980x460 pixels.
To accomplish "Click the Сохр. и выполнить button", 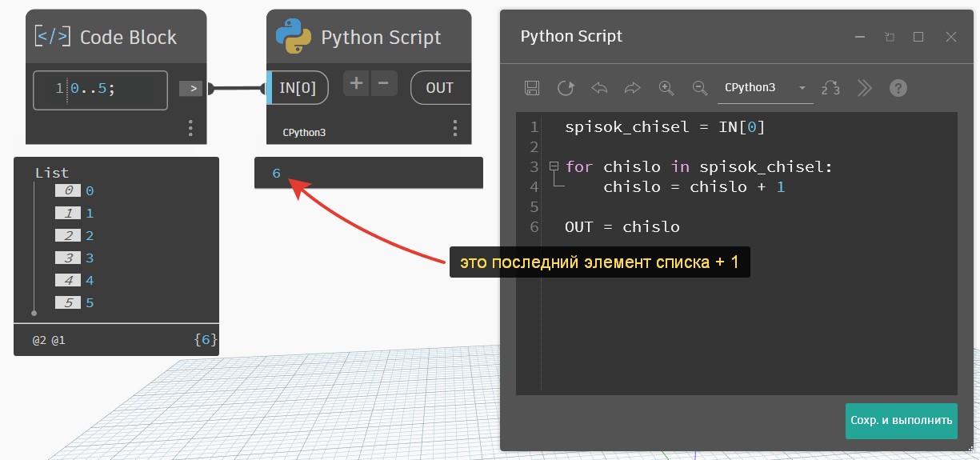I will [902, 421].
